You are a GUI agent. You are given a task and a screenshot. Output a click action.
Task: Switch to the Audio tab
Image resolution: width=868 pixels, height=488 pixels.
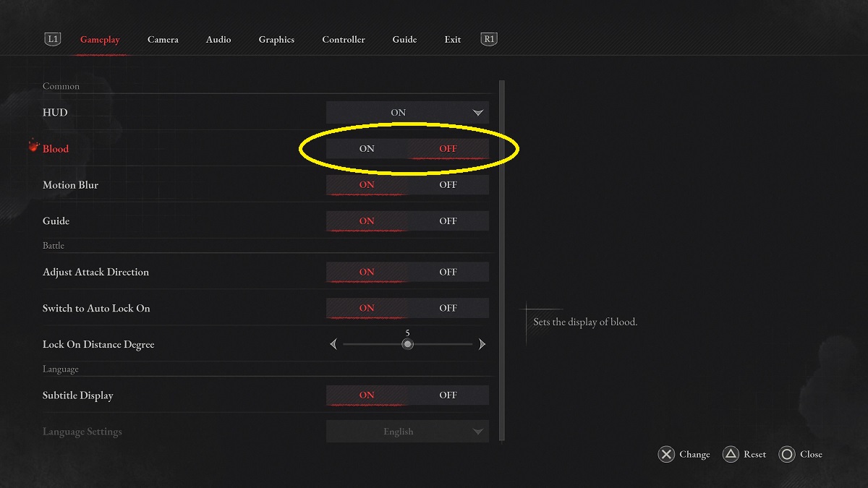coord(218,39)
